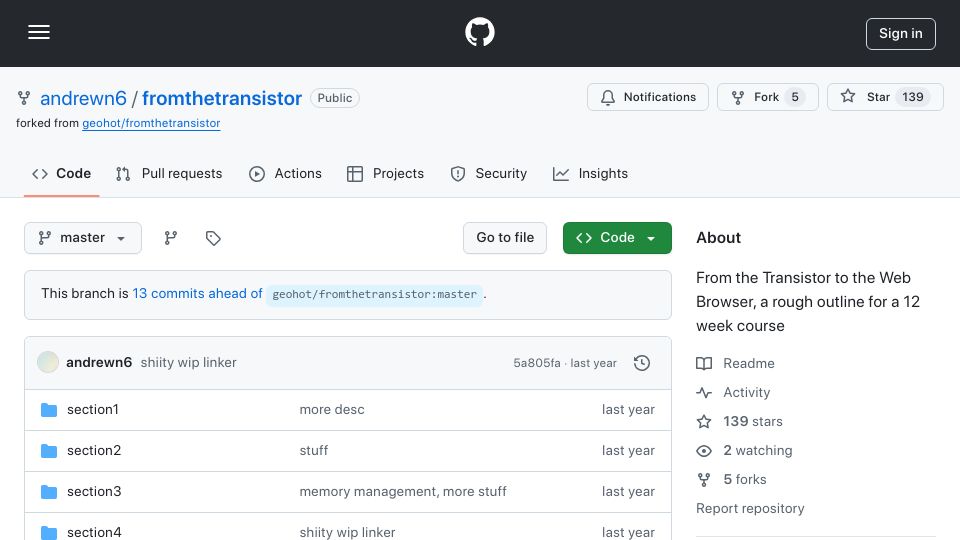Click the Activity pulse icon
The width and height of the screenshot is (960, 540).
tap(704, 392)
